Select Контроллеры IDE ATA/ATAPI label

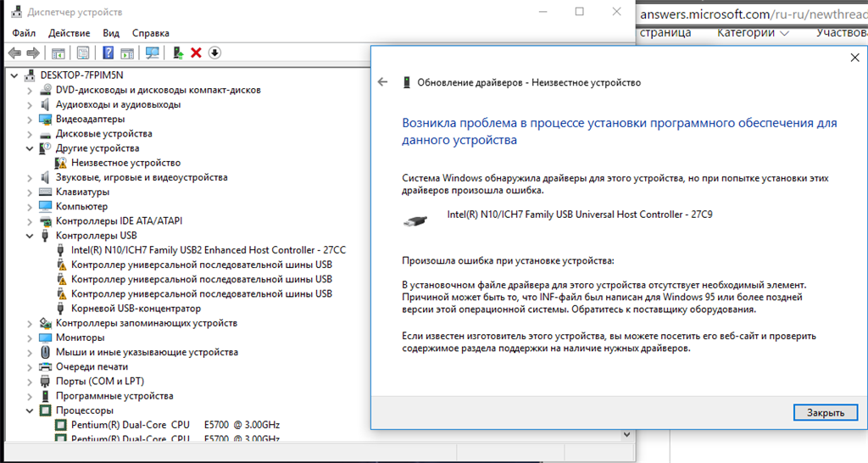pos(119,221)
